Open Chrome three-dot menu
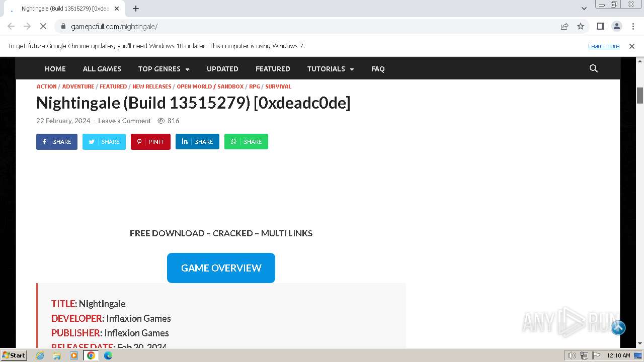 (633, 26)
